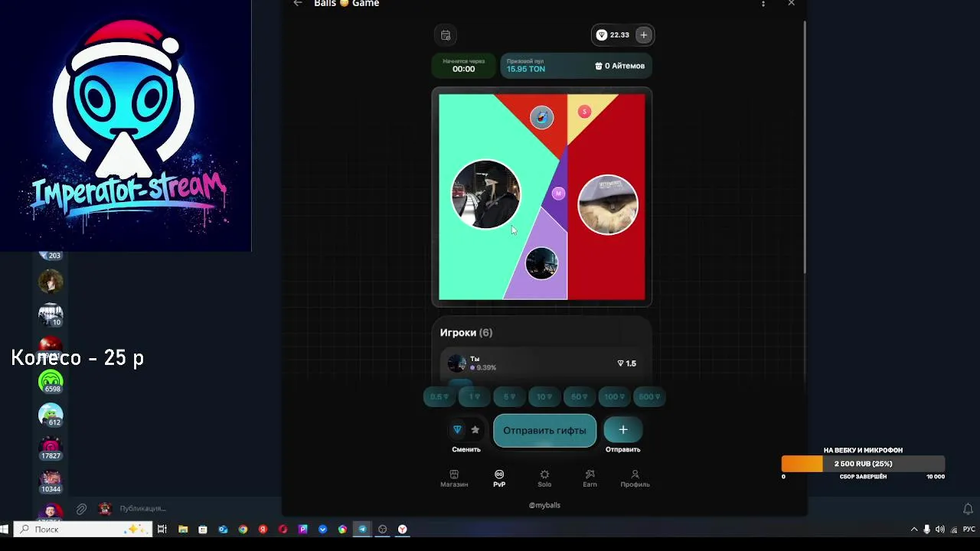The image size is (980, 551).
Task: Open the three-dot menu of Balls Game
Action: click(x=763, y=4)
